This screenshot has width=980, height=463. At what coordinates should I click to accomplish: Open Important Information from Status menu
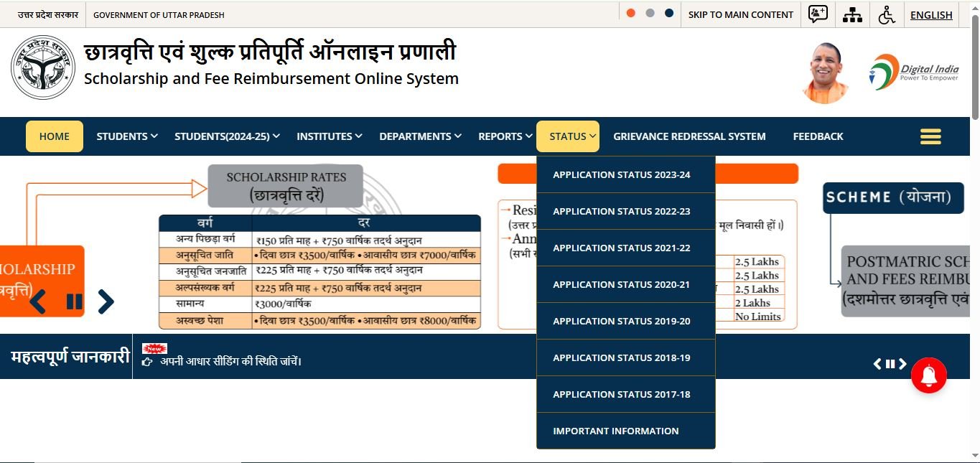point(615,431)
